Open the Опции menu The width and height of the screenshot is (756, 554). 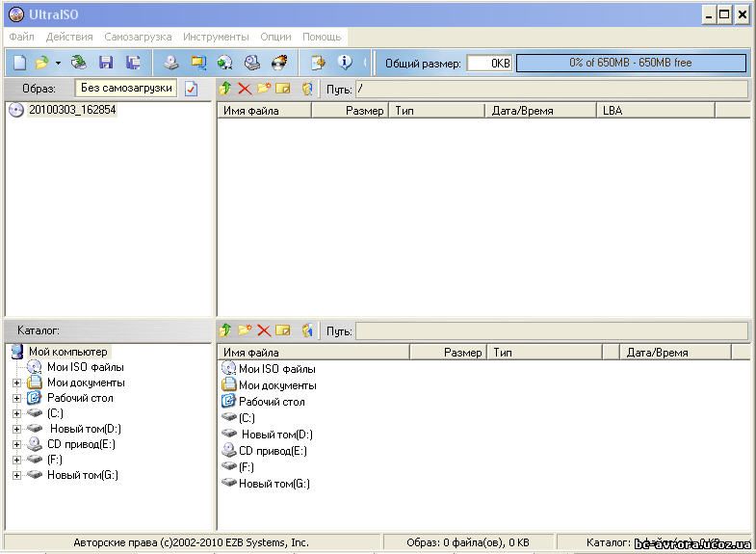click(275, 37)
